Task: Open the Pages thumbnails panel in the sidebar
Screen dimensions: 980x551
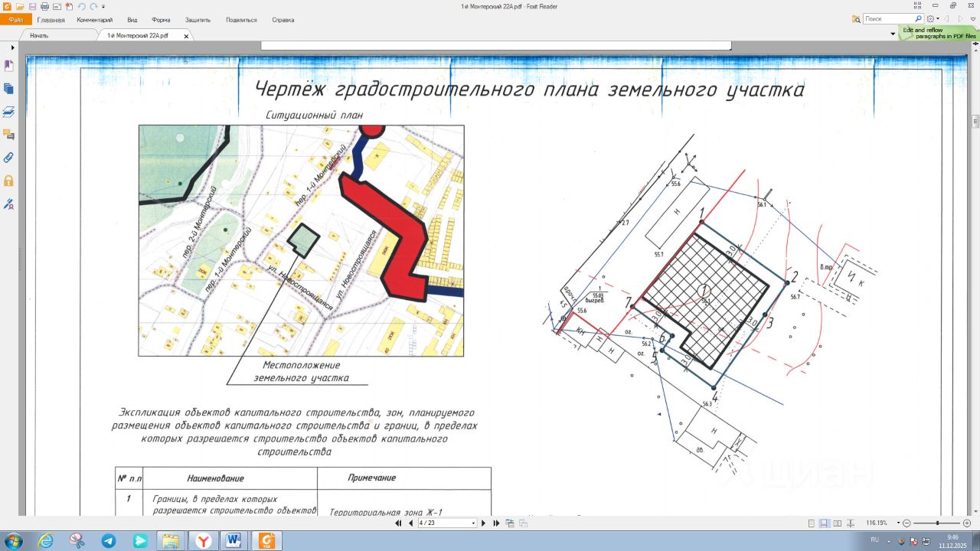Action: pyautogui.click(x=9, y=89)
